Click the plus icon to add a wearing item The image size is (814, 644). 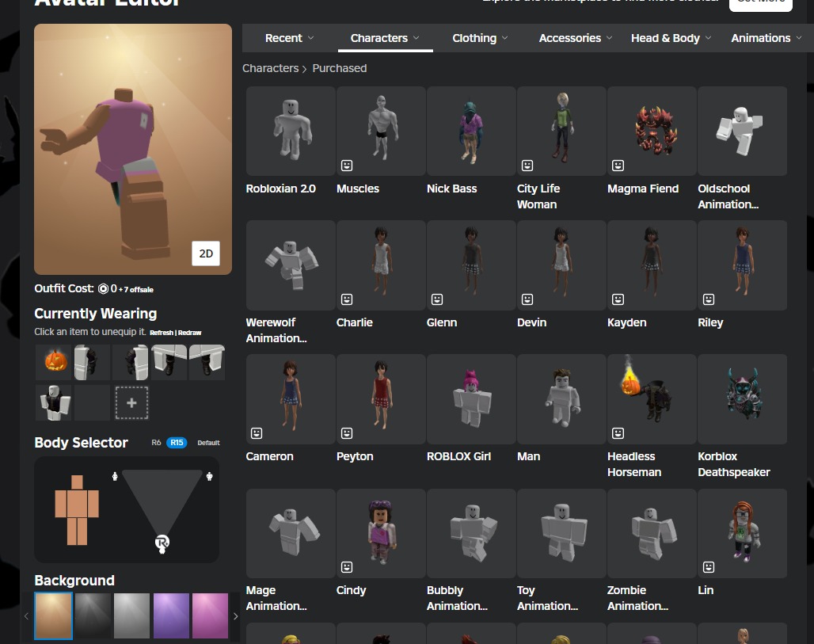coord(131,402)
